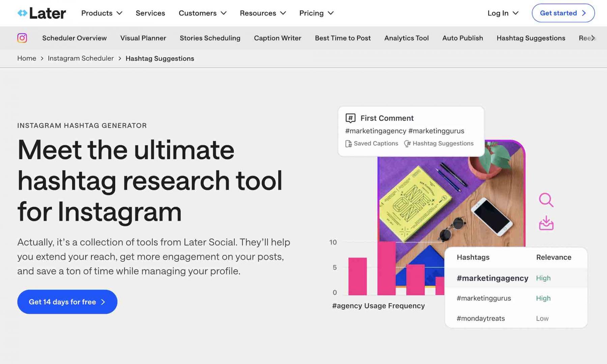This screenshot has width=607, height=364.
Task: Click Get 14 days for free
Action: (67, 302)
